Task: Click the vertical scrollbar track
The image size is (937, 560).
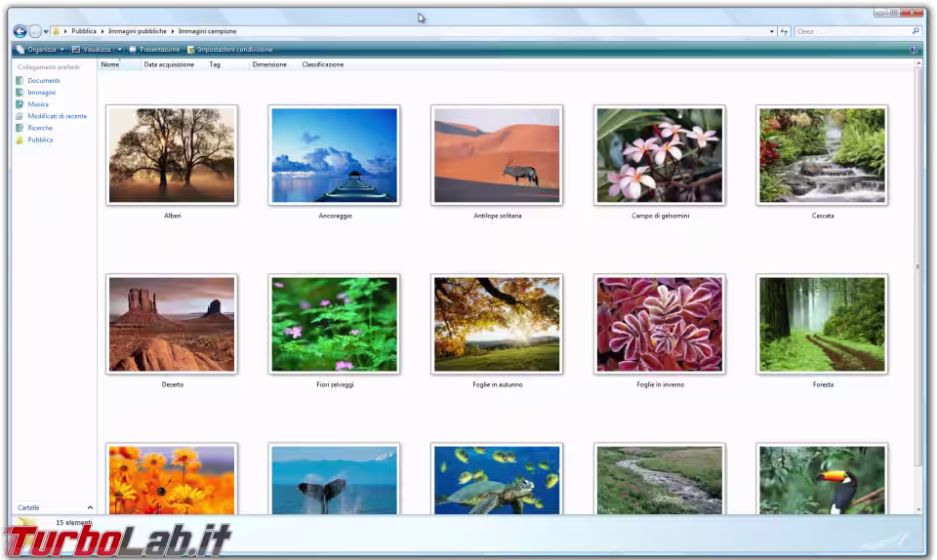Action: [x=918, y=487]
